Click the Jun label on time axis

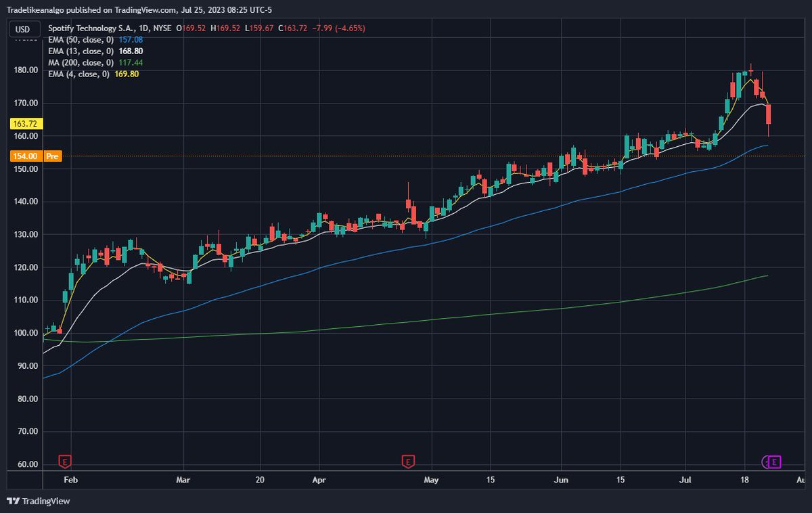click(562, 480)
